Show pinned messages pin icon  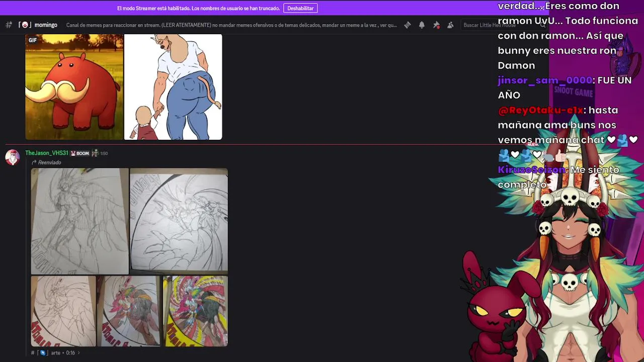436,25
